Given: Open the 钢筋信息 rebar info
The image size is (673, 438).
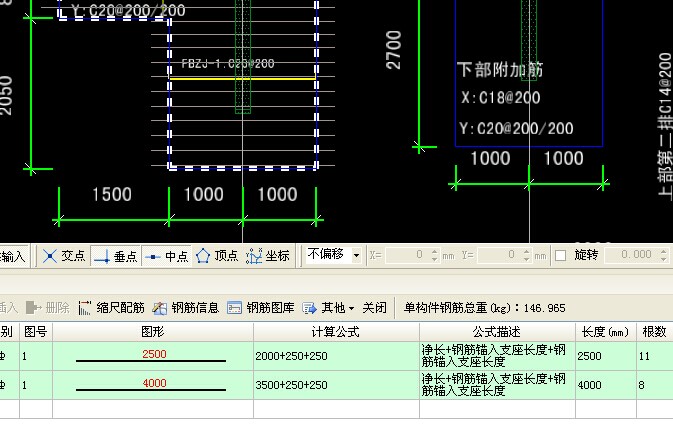Looking at the screenshot, I should pyautogui.click(x=186, y=307).
